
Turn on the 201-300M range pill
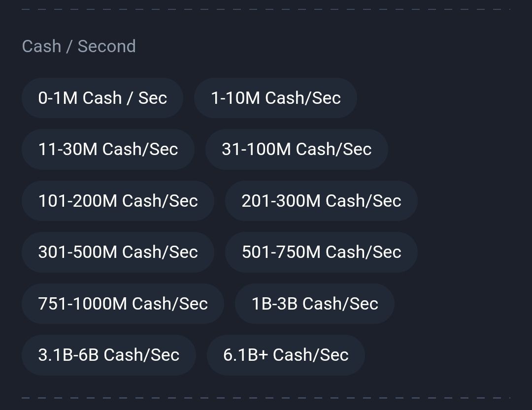(321, 201)
